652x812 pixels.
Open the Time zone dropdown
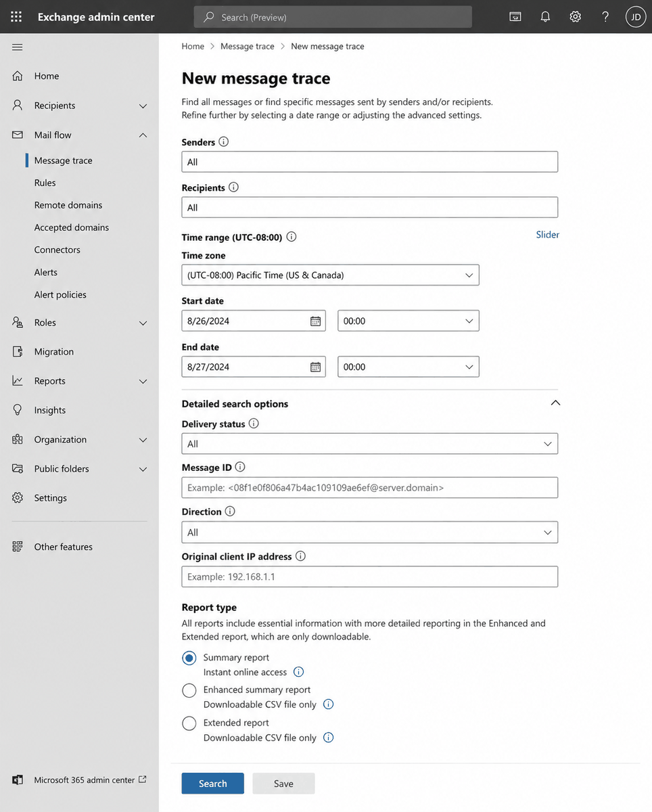pyautogui.click(x=330, y=275)
